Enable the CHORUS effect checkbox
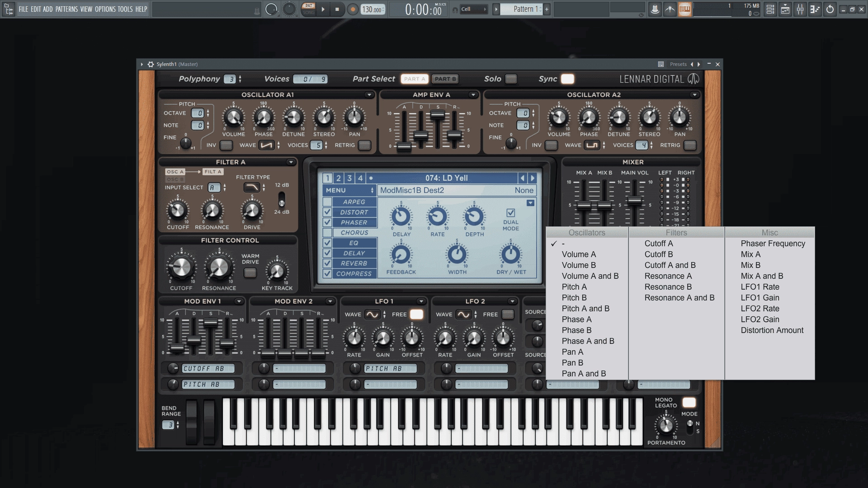 coord(327,233)
